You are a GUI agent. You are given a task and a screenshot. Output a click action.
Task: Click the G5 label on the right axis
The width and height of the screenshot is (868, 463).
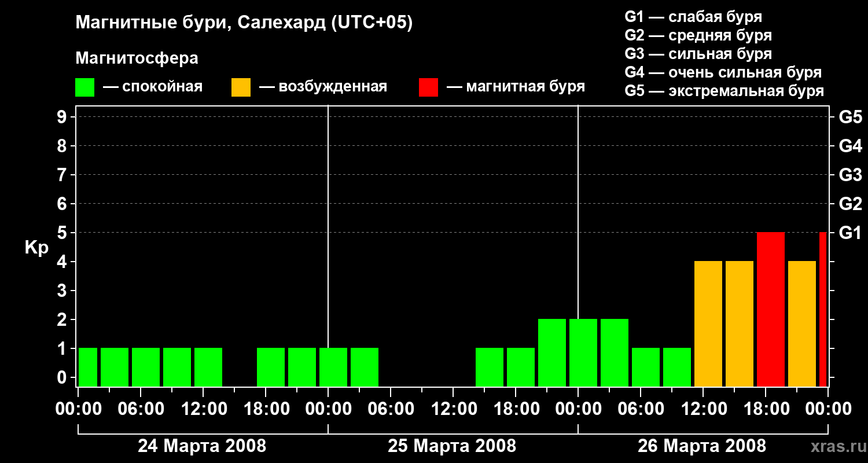coord(851,117)
